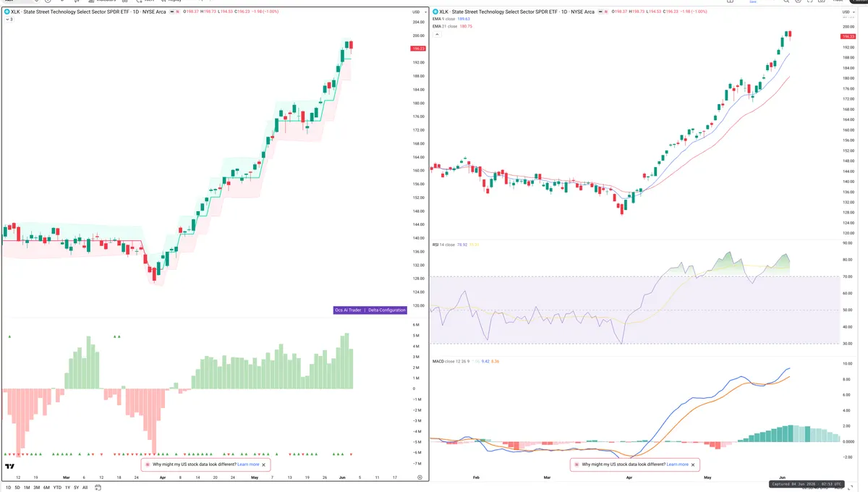Click the XLK symbol title on left chart
868x492 pixels.
(87, 12)
